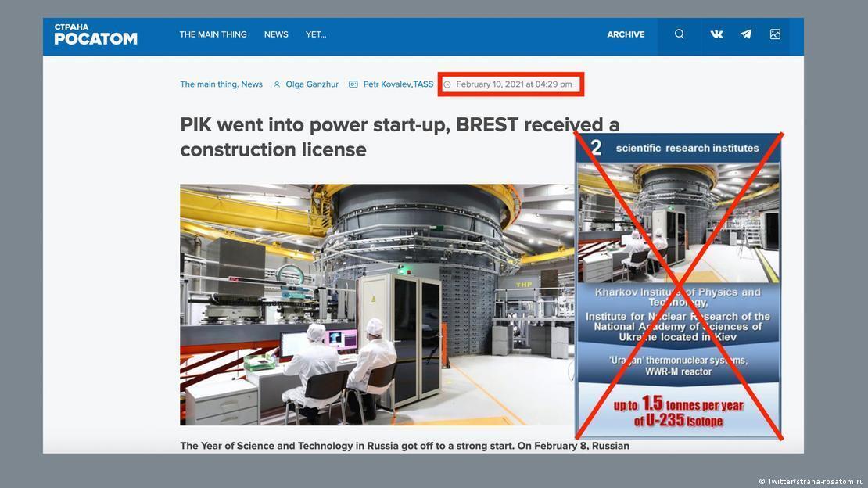Image resolution: width=868 pixels, height=488 pixels.
Task: Click the picture icon in the top-right header
Action: tap(775, 34)
